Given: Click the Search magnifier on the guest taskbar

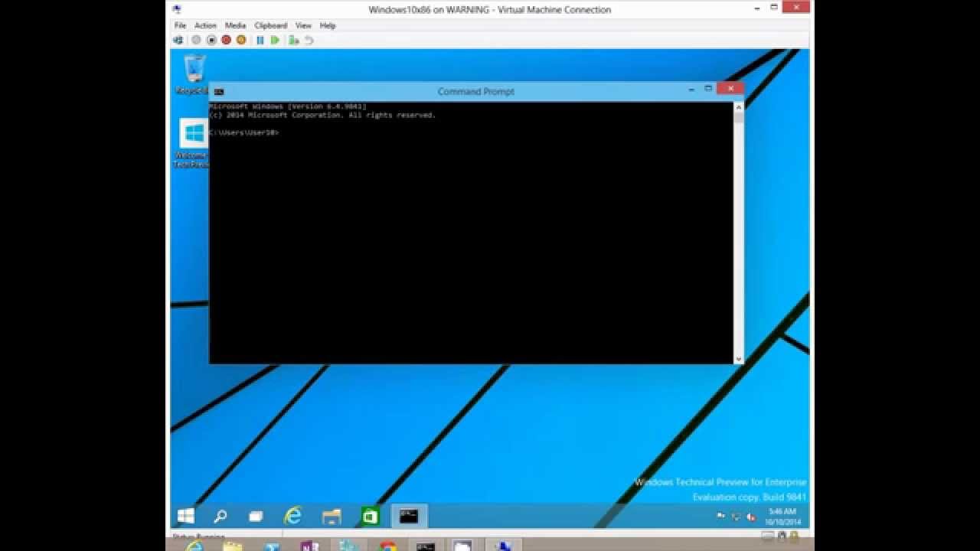Looking at the screenshot, I should coord(220,517).
